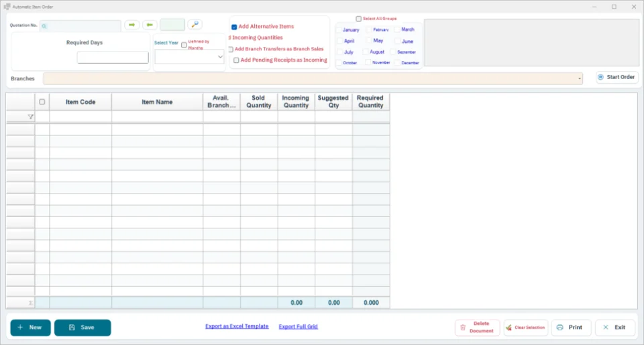644x345 pixels.
Task: Open quotation search with magnifier-key icon
Action: tap(195, 25)
